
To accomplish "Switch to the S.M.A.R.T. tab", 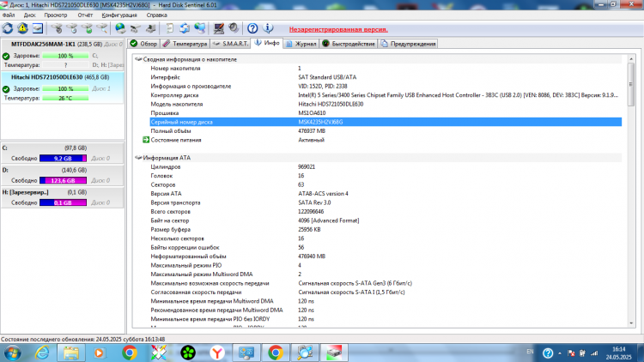I will (x=230, y=44).
